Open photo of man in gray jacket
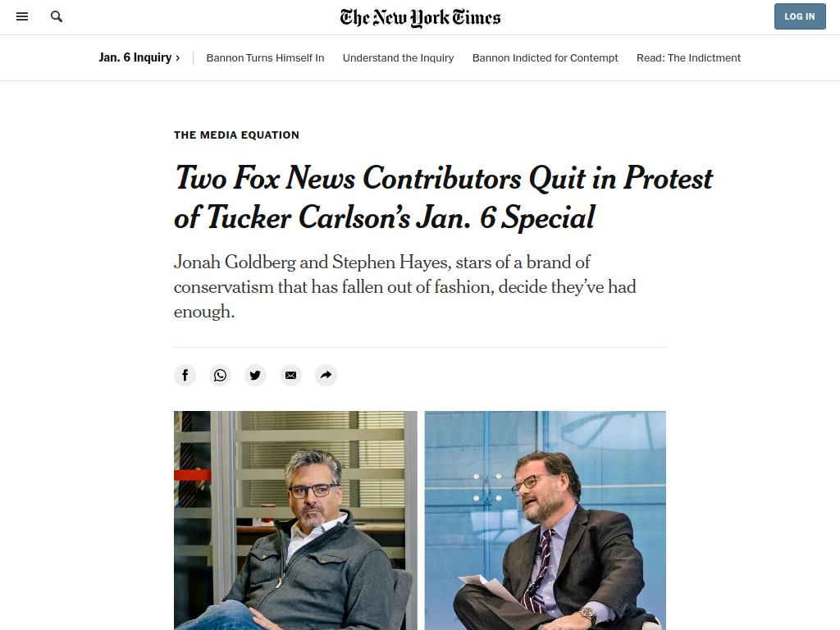Screen dimensions: 840x630 coord(295,520)
